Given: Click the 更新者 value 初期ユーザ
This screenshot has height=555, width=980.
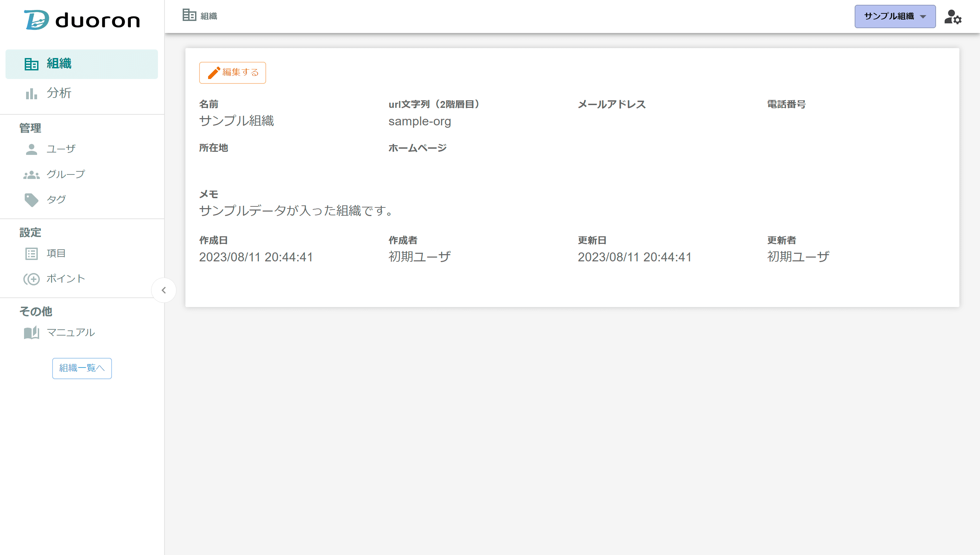Looking at the screenshot, I should (798, 257).
